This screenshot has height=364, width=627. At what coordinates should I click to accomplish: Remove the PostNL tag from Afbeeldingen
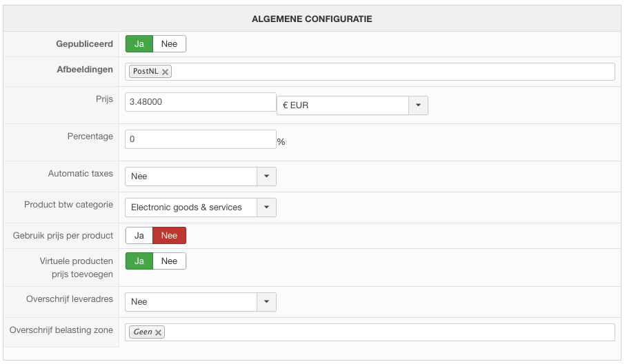(165, 72)
